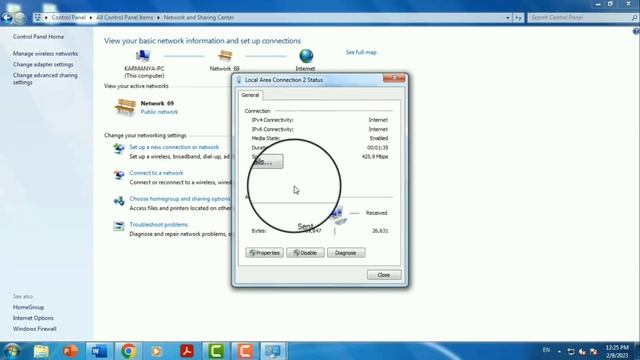Viewport: 640px width, 360px height.
Task: Open File Explorer from the taskbar
Action: point(41,351)
